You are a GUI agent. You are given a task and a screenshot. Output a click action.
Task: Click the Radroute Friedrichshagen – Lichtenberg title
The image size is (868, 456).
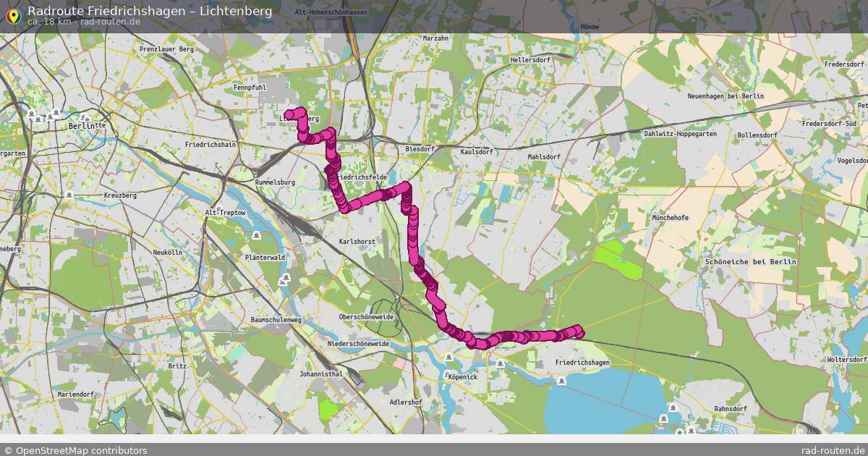click(x=150, y=11)
